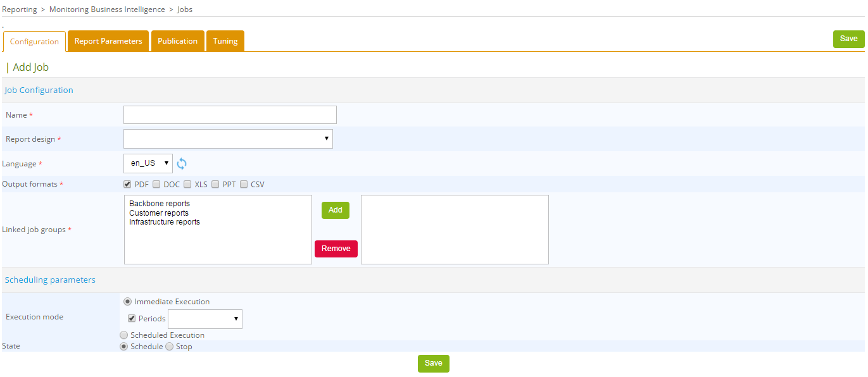Toggle the Periods checkbox
The image size is (868, 377).
[x=132, y=319]
